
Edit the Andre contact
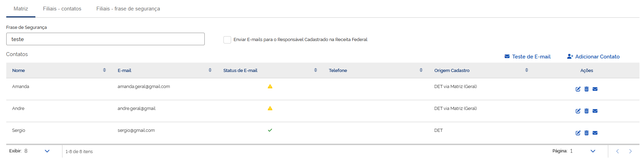(x=578, y=111)
